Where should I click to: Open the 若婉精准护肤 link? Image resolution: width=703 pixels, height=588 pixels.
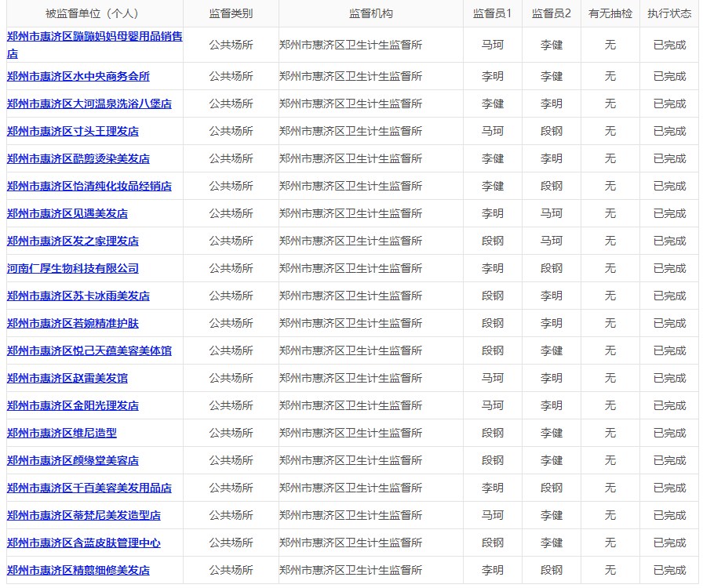point(73,323)
